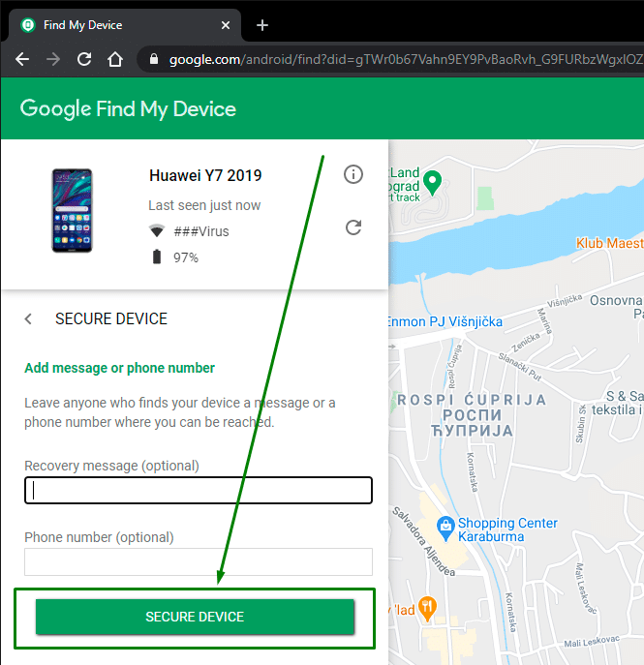The height and width of the screenshot is (665, 644).
Task: Click Add message or phone number heading
Action: click(x=120, y=368)
